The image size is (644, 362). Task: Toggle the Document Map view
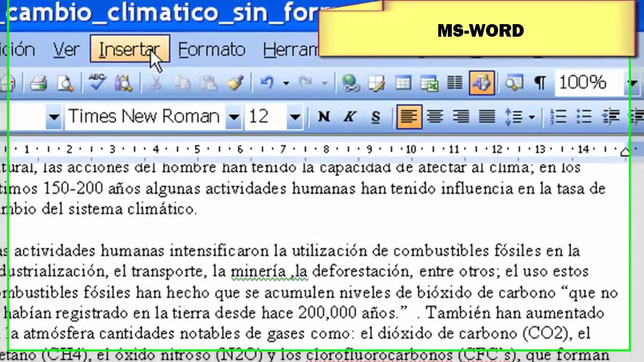514,82
